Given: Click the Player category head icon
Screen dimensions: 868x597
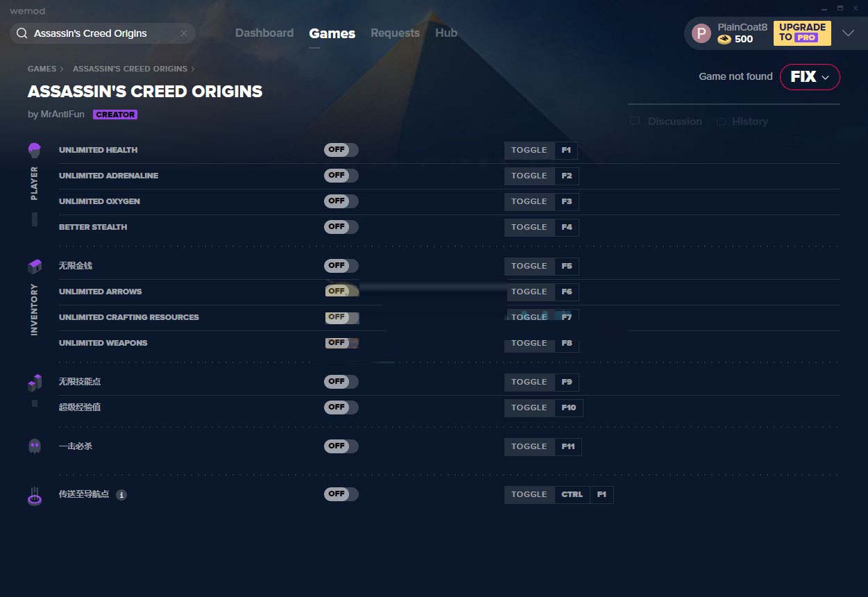Looking at the screenshot, I should click(x=35, y=150).
